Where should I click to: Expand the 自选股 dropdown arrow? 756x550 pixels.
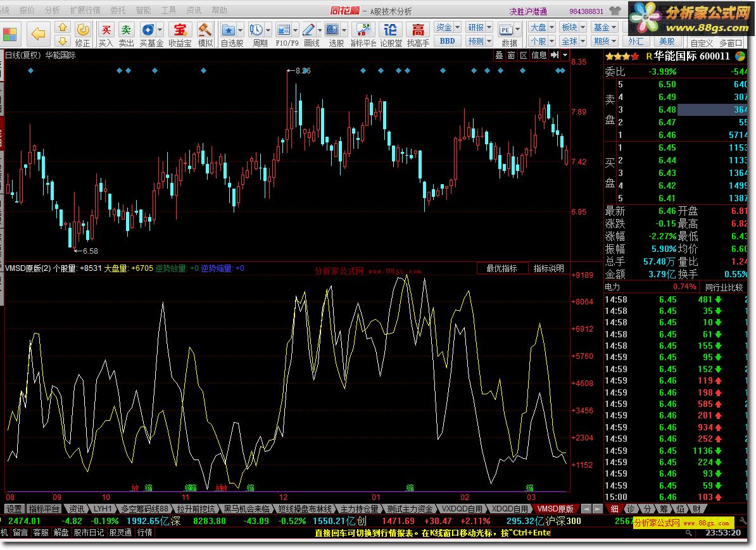240,30
